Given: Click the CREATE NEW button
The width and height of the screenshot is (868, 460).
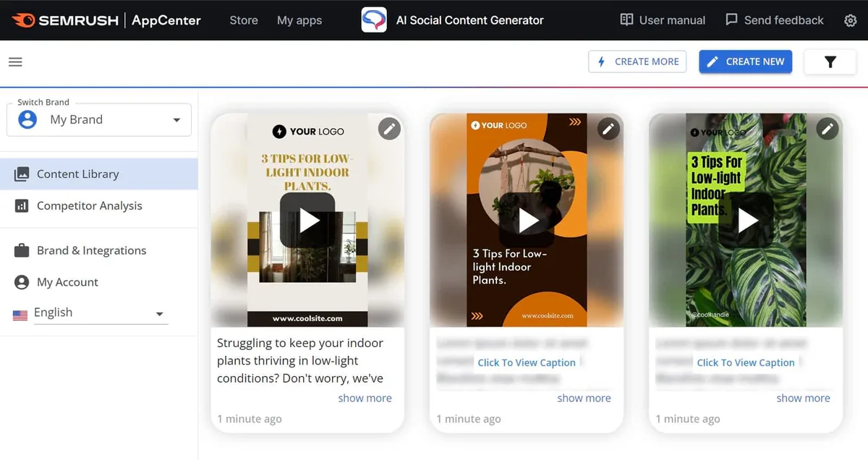Looking at the screenshot, I should coord(746,61).
